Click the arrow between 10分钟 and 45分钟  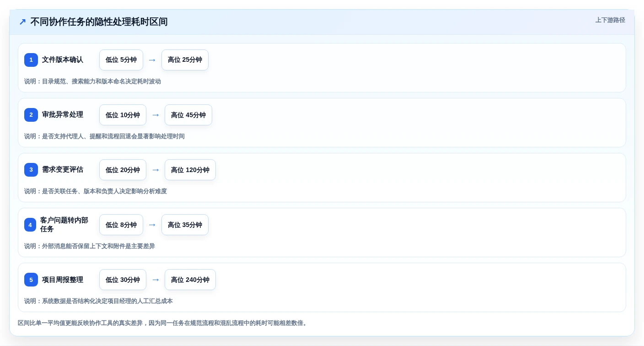click(x=156, y=115)
